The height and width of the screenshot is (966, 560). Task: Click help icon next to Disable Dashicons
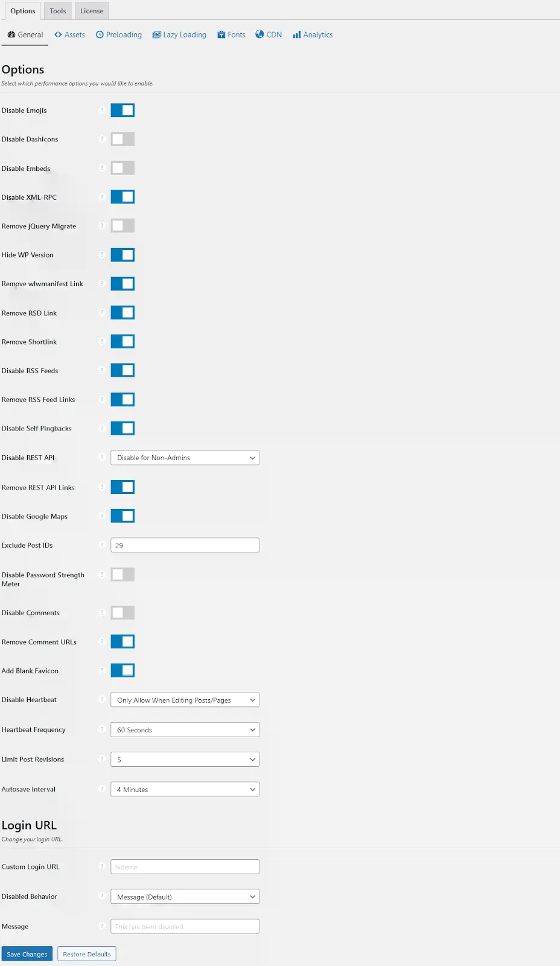tap(101, 139)
